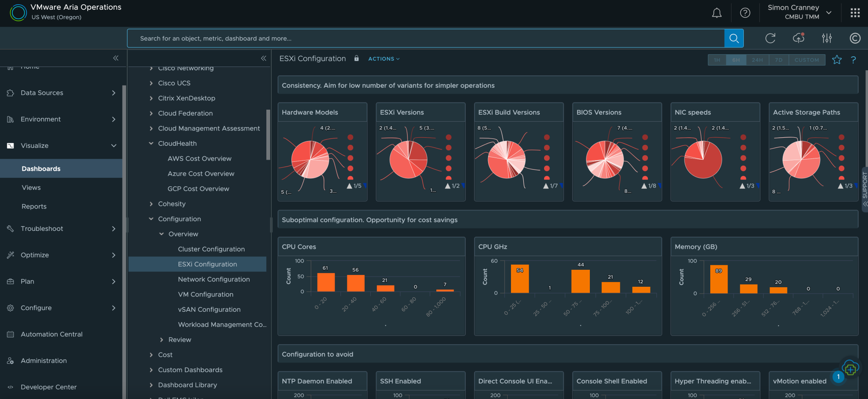This screenshot has height=399, width=868.
Task: Click the search magnifier button
Action: click(734, 39)
